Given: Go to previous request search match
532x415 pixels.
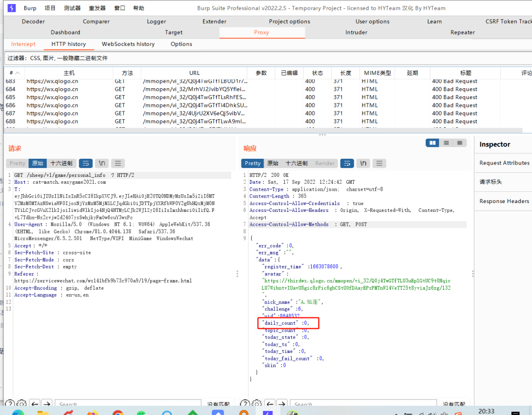Looking at the screenshot, I should [35, 404].
